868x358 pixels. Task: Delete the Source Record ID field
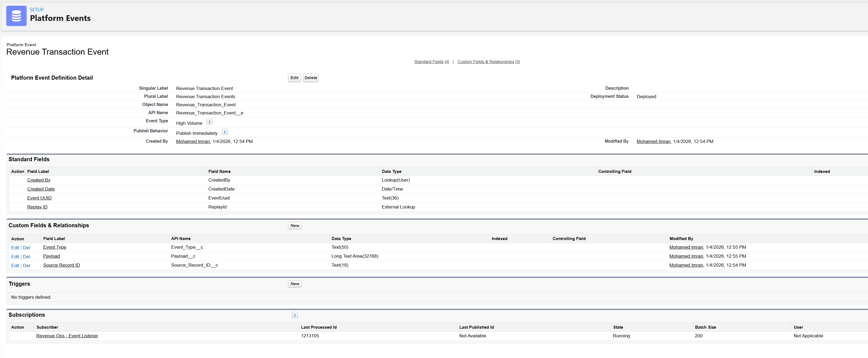tap(26, 266)
